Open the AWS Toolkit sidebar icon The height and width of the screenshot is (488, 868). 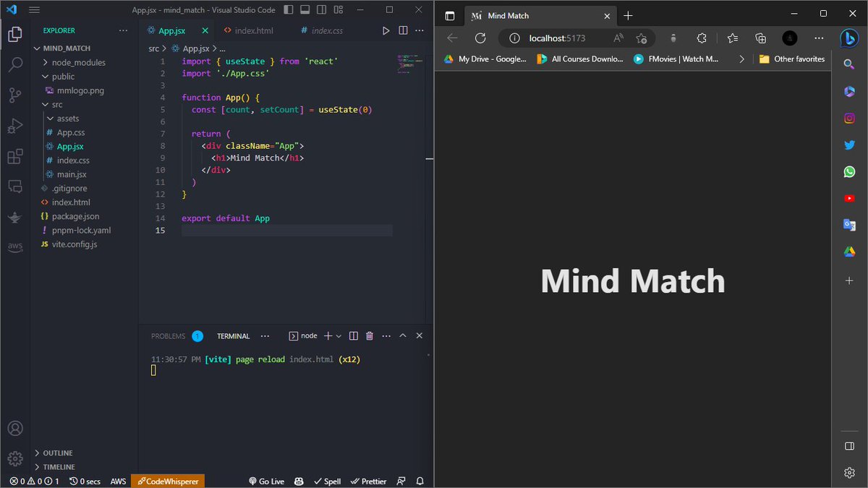(14, 247)
